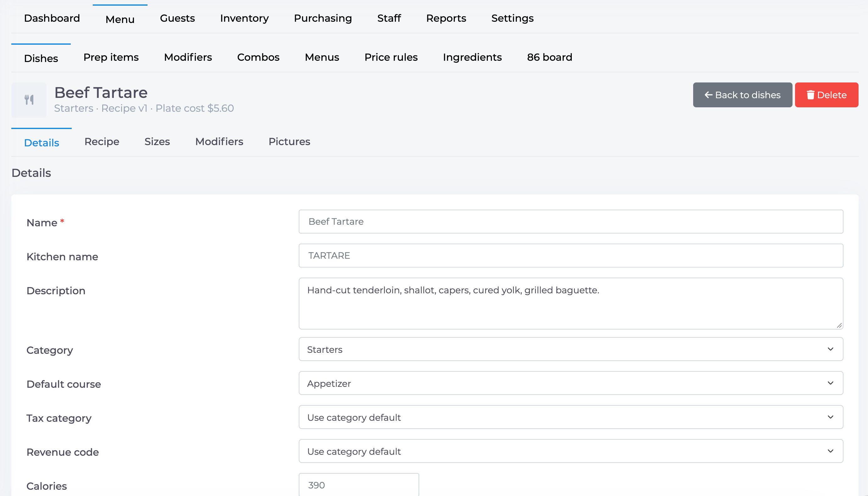Open the dish Sizes tab
Viewport: 868px width, 496px height.
click(157, 142)
